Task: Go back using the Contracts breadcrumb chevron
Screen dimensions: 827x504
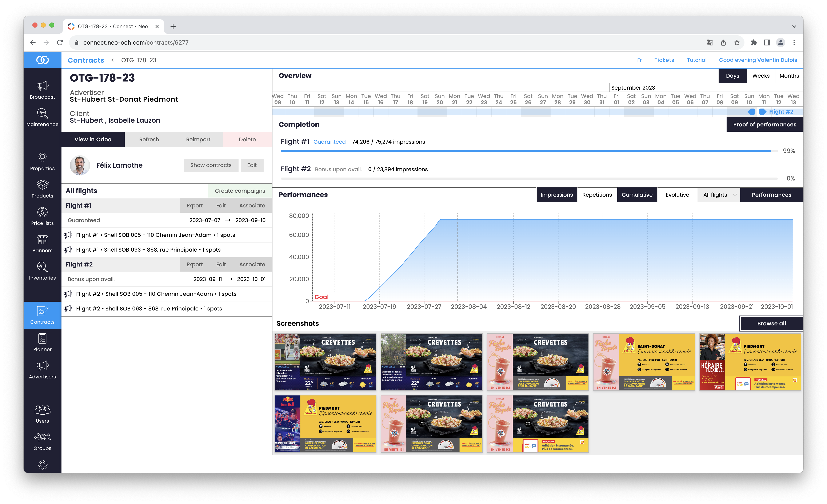Action: click(112, 60)
